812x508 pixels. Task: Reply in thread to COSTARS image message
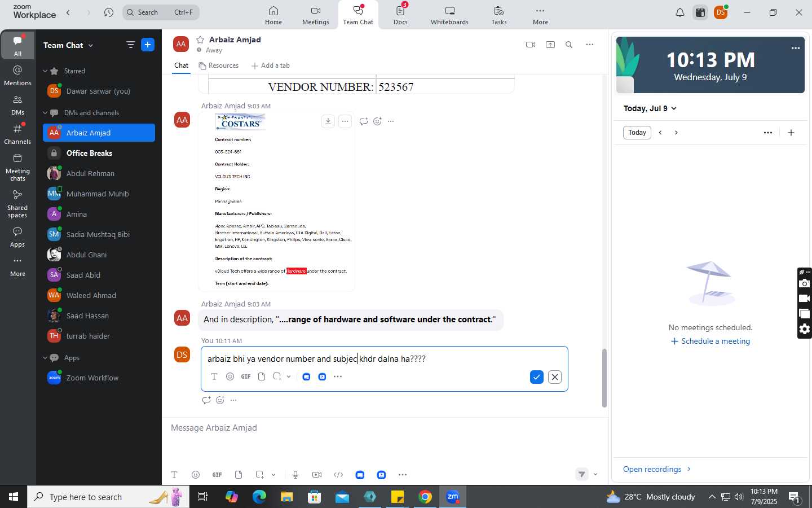364,121
